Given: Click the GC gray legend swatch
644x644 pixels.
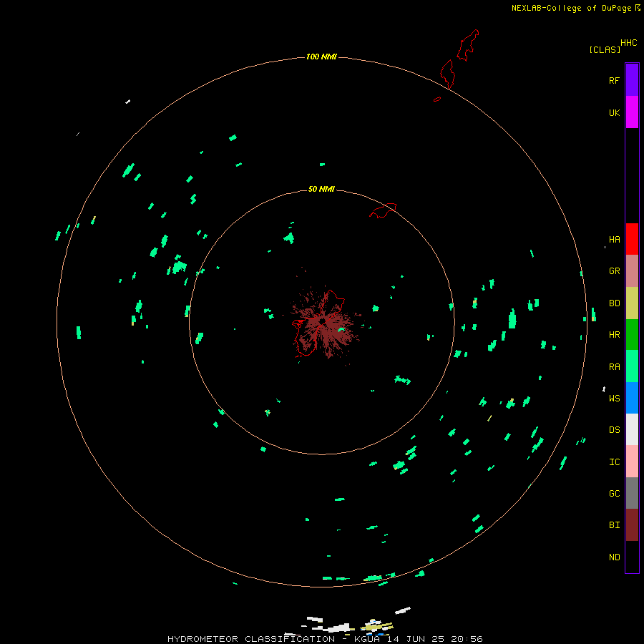Looking at the screenshot, I should click(x=632, y=493).
